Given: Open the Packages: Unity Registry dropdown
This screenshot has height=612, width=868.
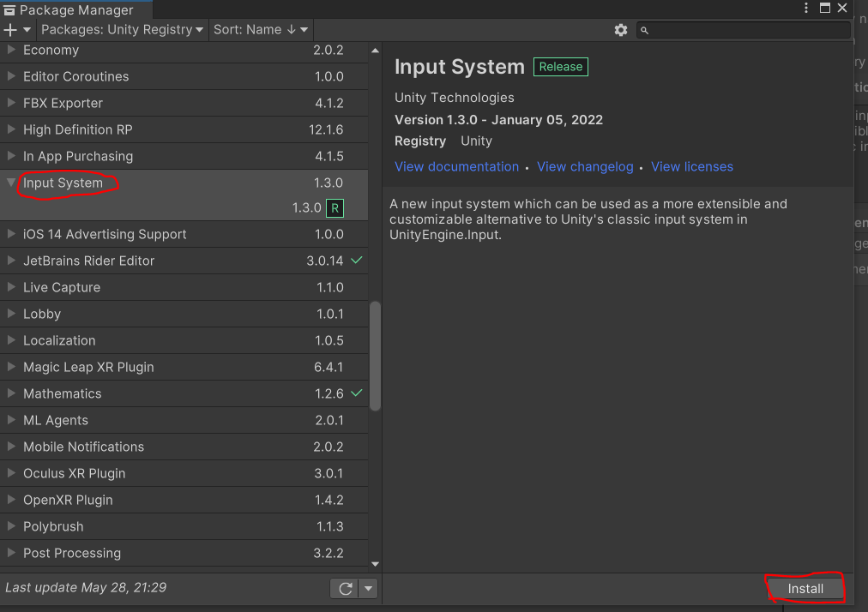Looking at the screenshot, I should [x=123, y=30].
